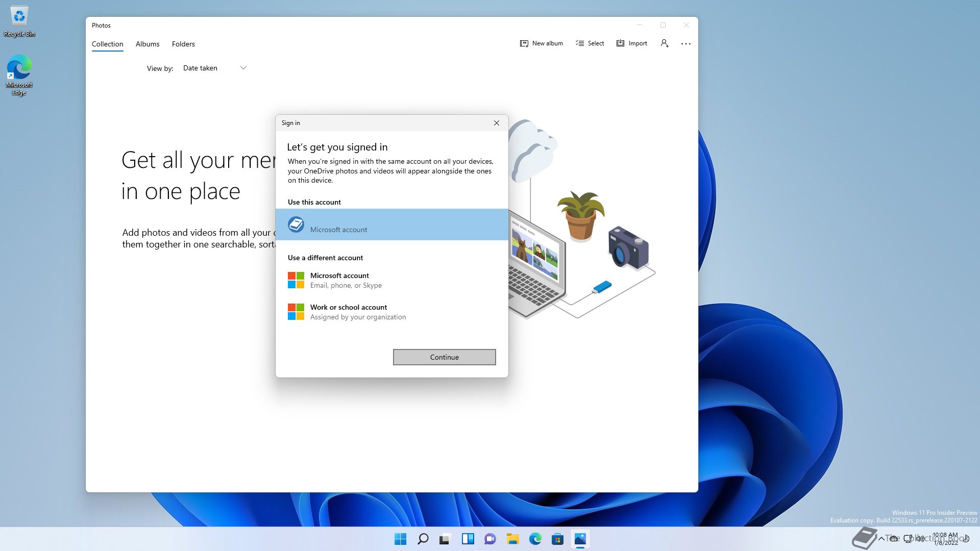The width and height of the screenshot is (980, 551).
Task: Maximize the Photos window
Action: point(663,25)
